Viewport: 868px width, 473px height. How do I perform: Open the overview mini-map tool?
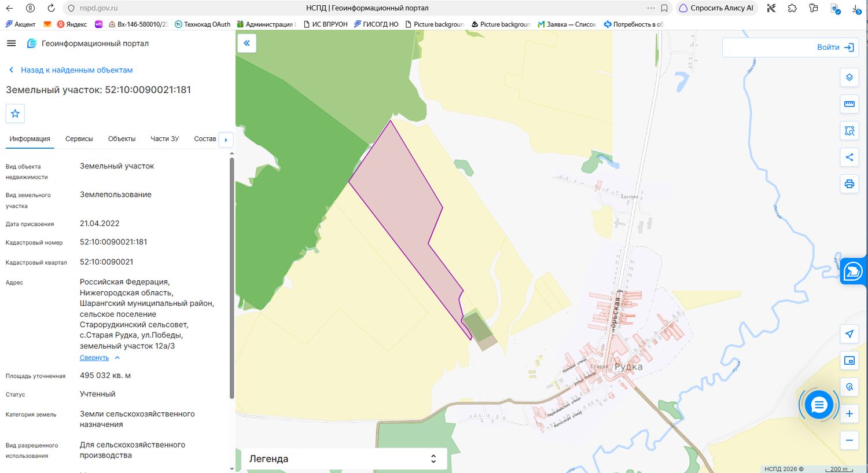click(849, 361)
